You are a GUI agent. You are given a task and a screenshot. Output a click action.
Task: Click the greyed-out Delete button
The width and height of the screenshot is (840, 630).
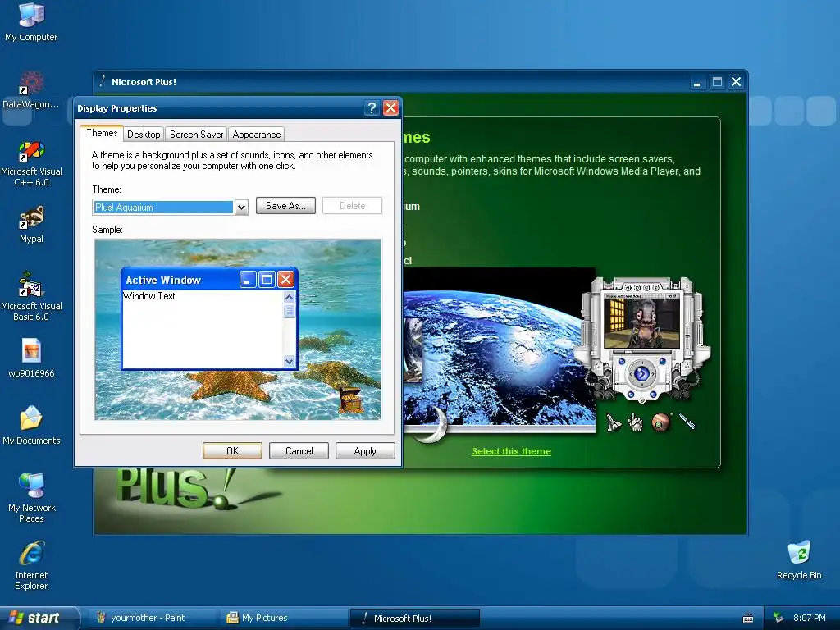click(x=352, y=206)
